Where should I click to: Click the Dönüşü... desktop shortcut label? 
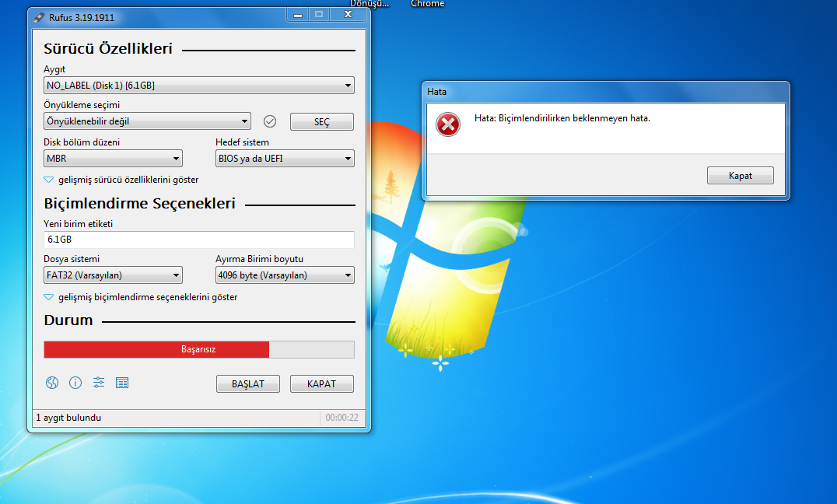click(x=369, y=4)
